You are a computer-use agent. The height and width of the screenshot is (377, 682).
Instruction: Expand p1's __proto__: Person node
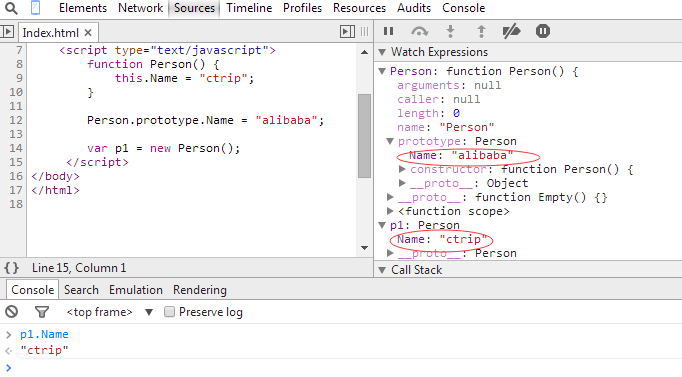point(390,253)
